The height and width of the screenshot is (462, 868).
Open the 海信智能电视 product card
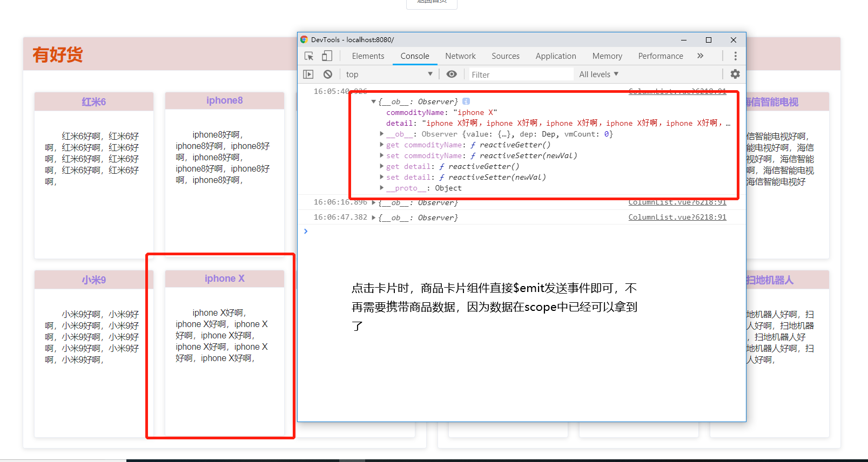[788, 175]
